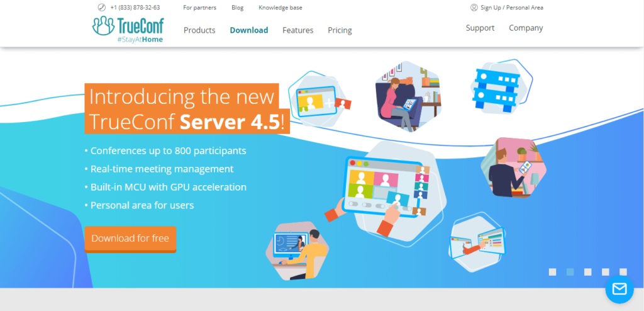Click the Introducing TrueConf Server 4.5 headline
This screenshot has width=644, height=311.
(187, 109)
